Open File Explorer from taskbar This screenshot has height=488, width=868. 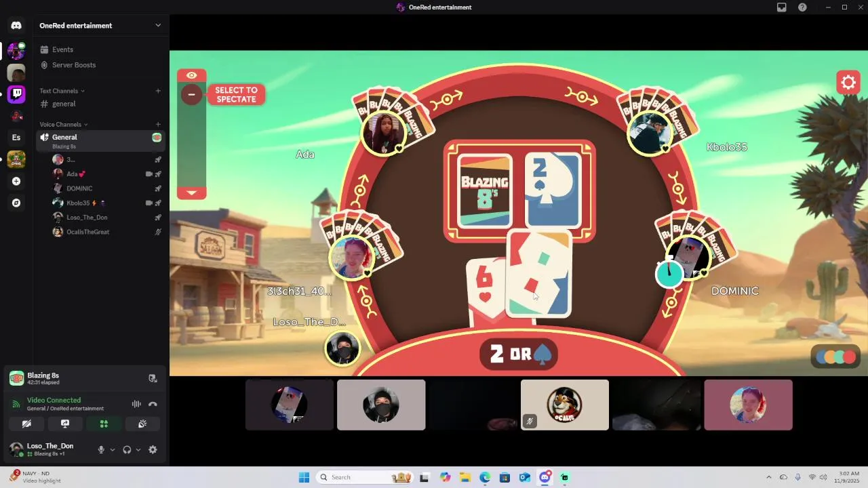[465, 477]
